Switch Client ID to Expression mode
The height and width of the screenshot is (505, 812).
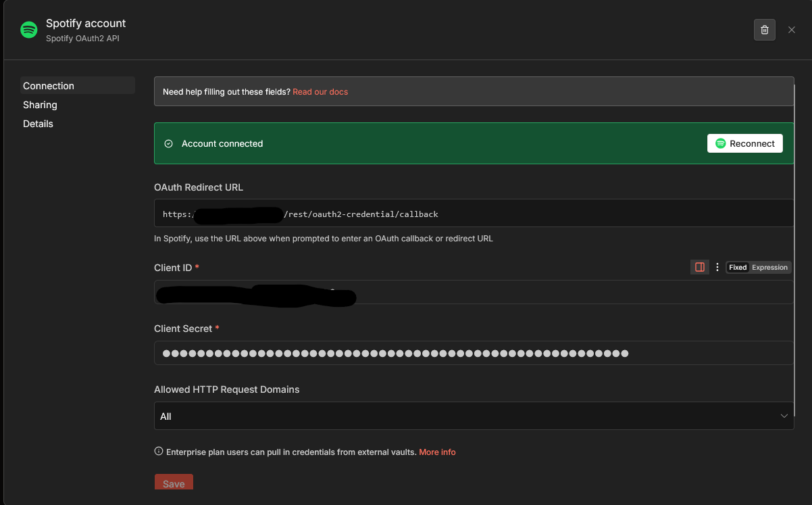pos(770,267)
